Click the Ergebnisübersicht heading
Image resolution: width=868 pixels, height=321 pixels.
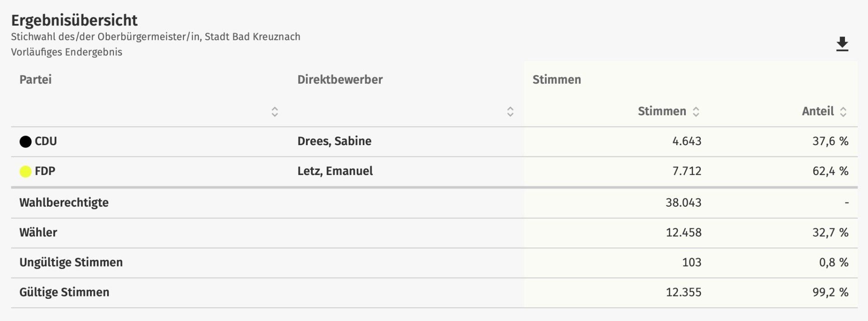(x=74, y=20)
